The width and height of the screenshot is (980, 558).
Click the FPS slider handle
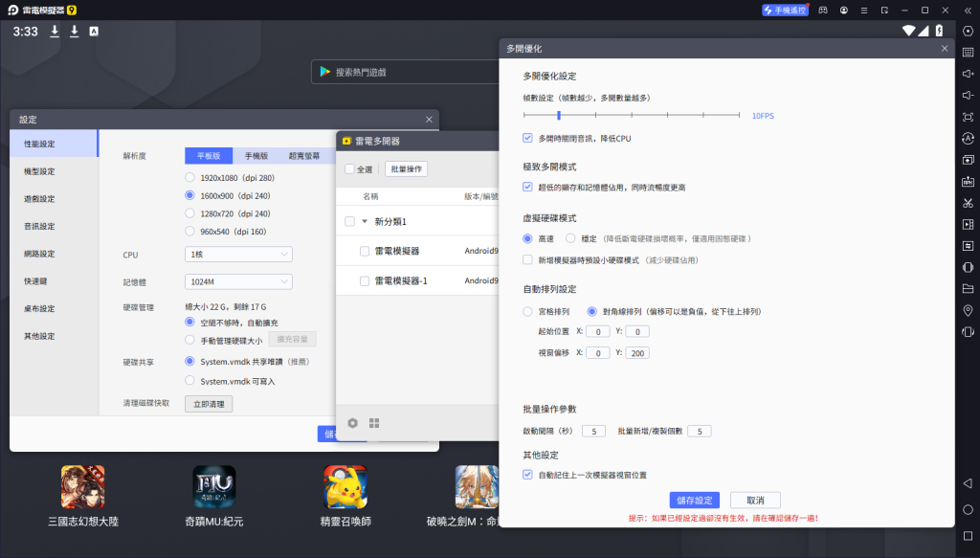click(559, 115)
